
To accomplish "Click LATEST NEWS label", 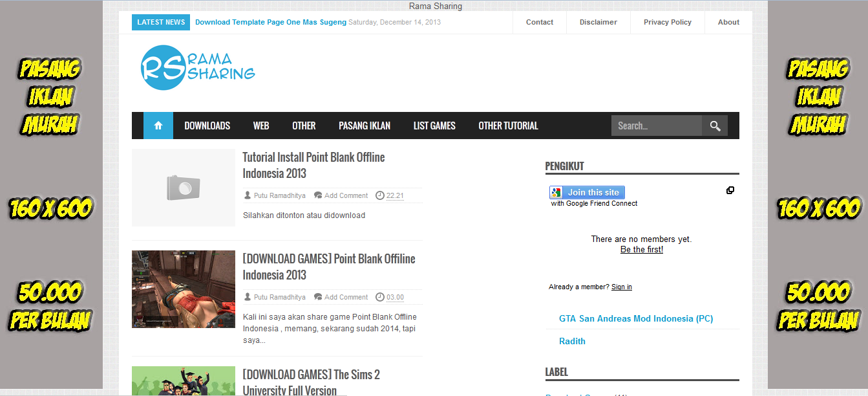I will 161,22.
